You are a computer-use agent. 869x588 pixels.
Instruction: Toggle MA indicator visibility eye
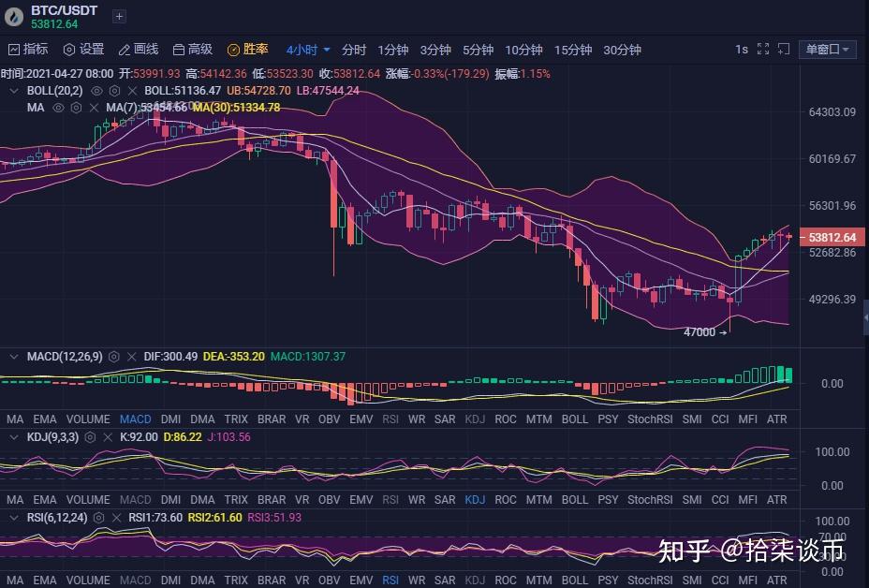pyautogui.click(x=58, y=108)
